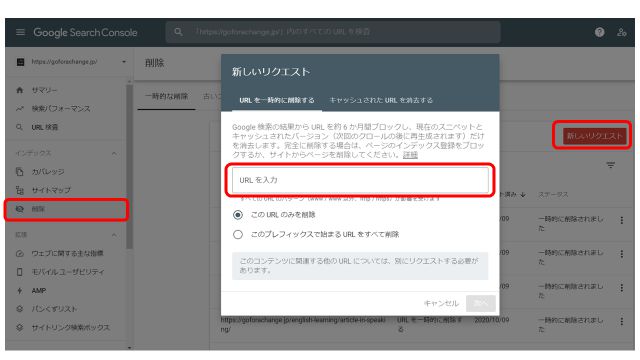
Task: Collapse the 拡張 sidebar section
Action: coord(114,235)
